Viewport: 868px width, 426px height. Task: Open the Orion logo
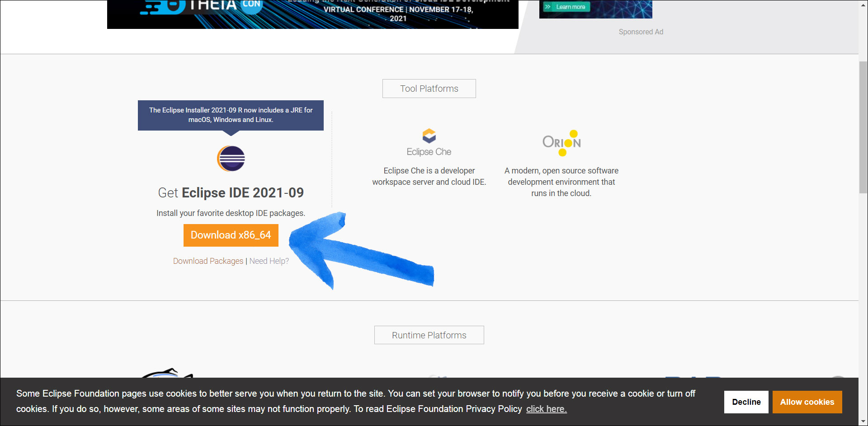tap(561, 143)
